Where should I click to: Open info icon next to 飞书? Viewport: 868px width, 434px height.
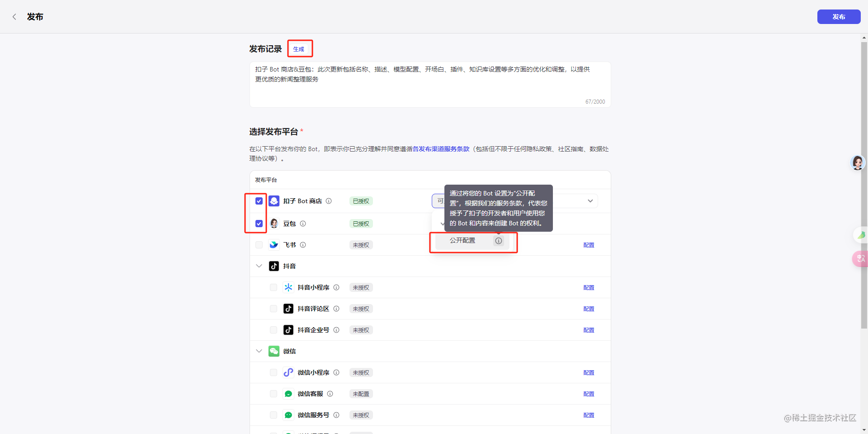point(303,245)
